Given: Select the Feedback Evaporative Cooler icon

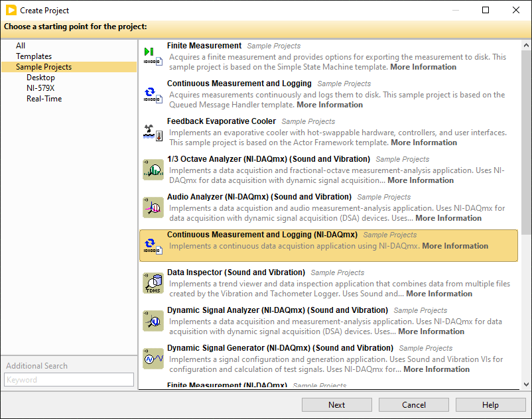Looking at the screenshot, I should pos(153,131).
